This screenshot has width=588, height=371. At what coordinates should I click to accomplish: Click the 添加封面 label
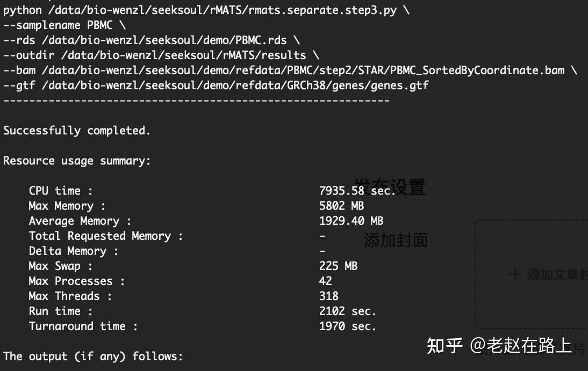pyautogui.click(x=396, y=240)
